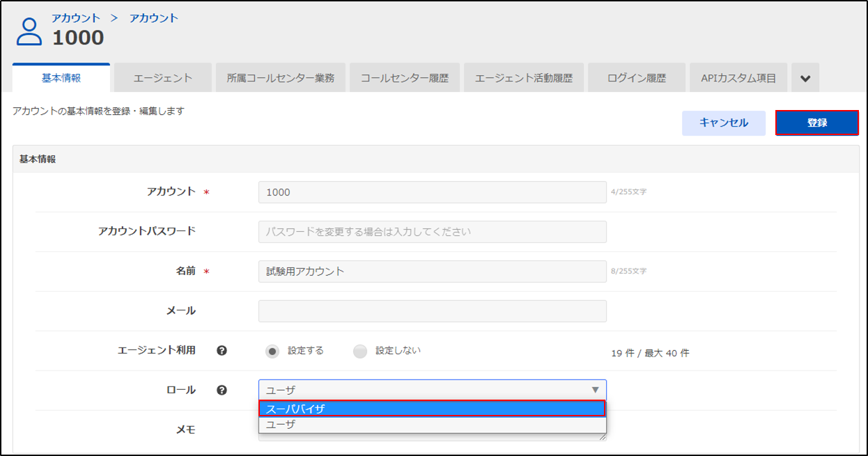Open the APIカスタム項目 tab
Screen dimensions: 868x456
tap(738, 78)
